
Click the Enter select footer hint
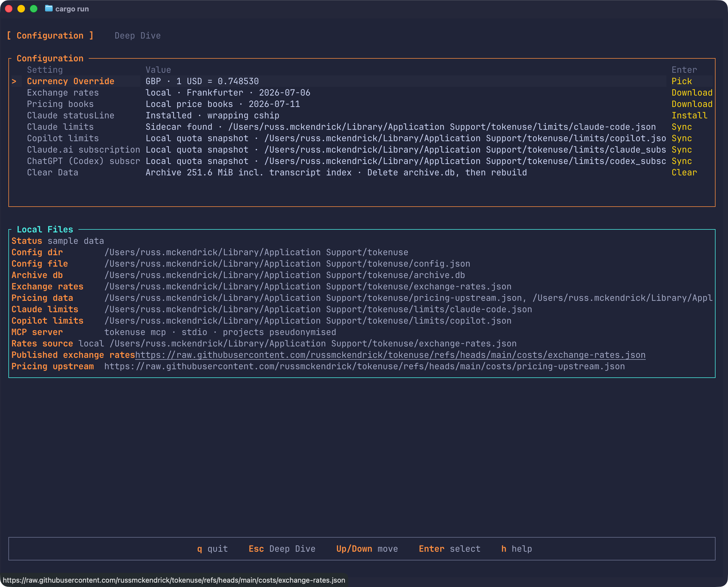(450, 548)
